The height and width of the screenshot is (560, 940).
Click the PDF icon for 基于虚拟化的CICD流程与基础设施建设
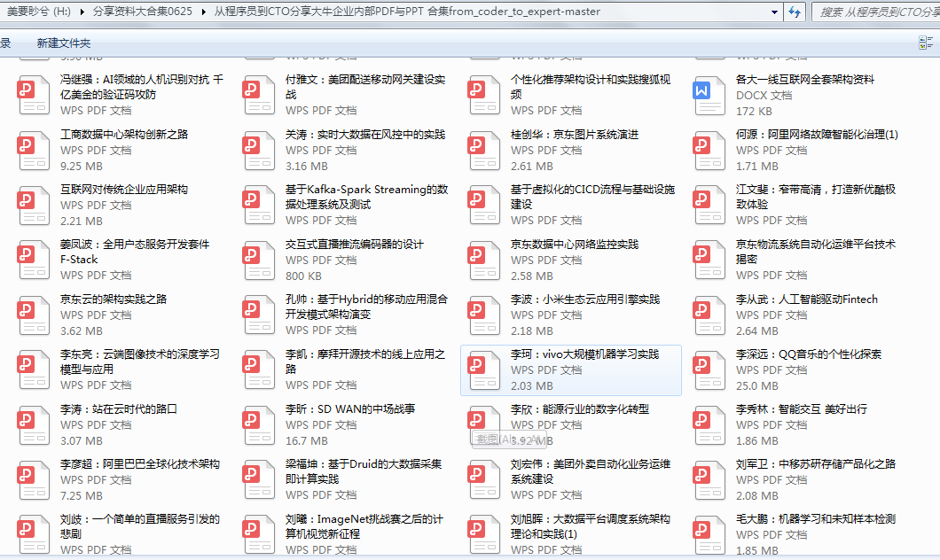484,205
